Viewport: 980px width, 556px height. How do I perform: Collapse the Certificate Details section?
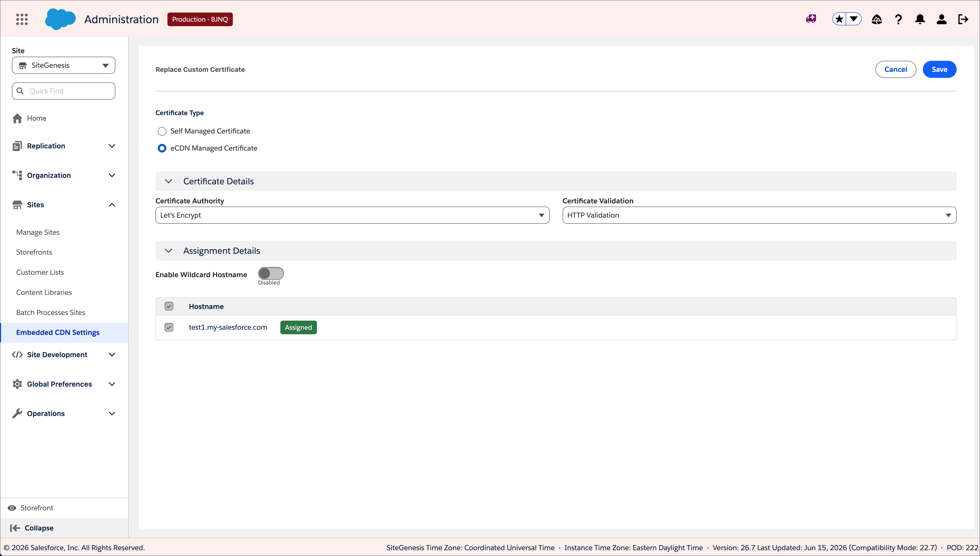[x=168, y=181]
